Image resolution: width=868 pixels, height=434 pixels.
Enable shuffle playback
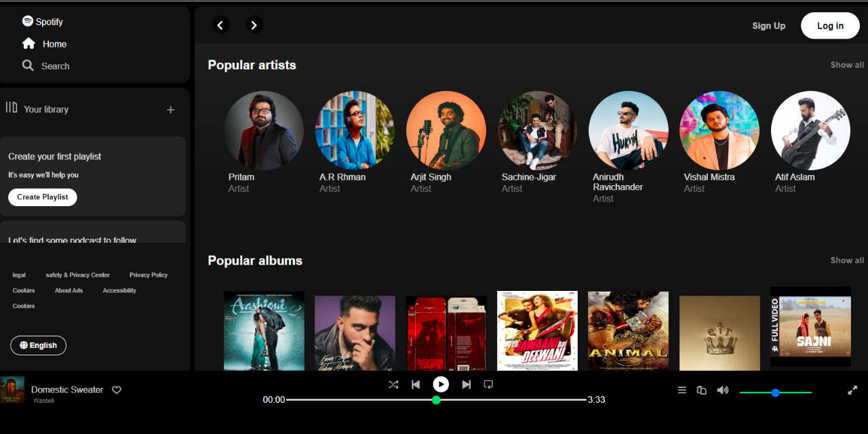click(393, 384)
